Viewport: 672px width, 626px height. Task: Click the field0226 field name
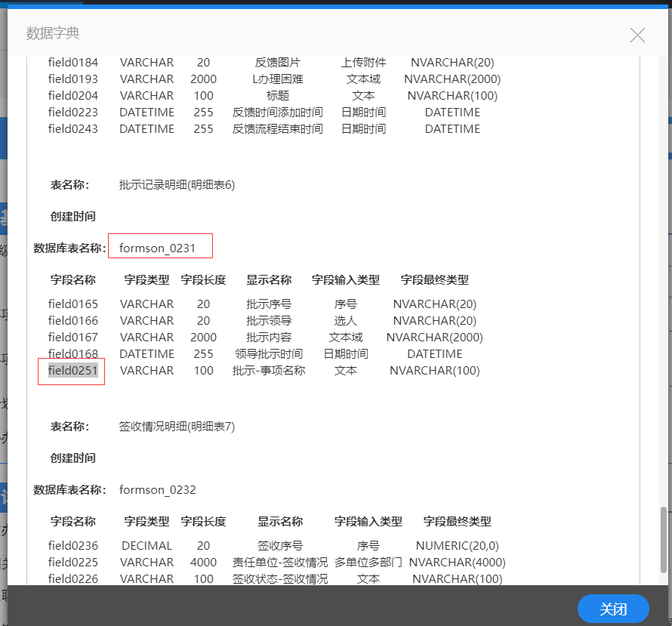(72, 579)
